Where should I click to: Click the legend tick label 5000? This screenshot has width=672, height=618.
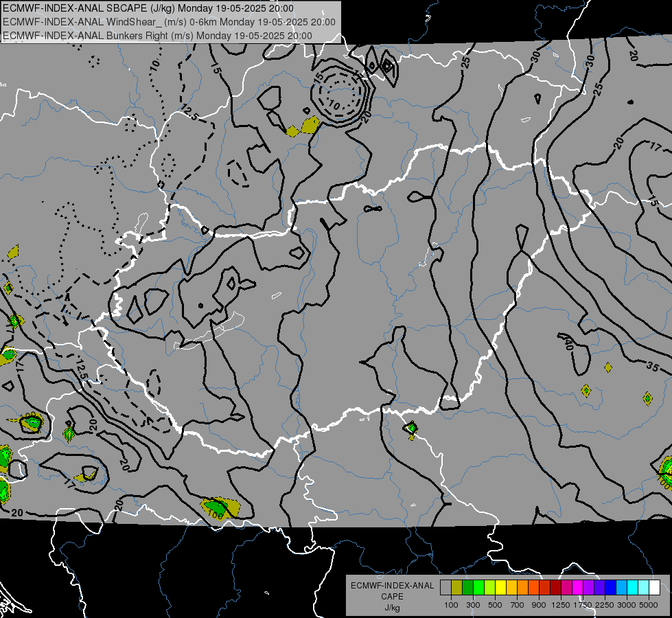point(649,605)
